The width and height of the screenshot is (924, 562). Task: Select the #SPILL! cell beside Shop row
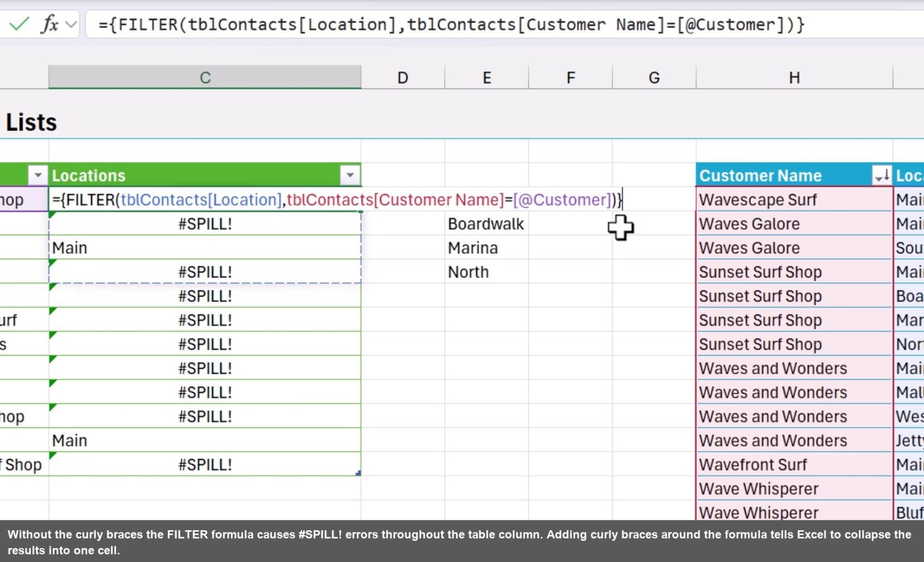coord(205,465)
